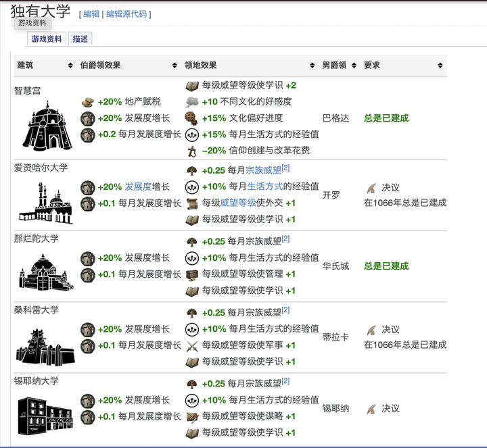Click the 那烂陀大学 building image

point(46,273)
